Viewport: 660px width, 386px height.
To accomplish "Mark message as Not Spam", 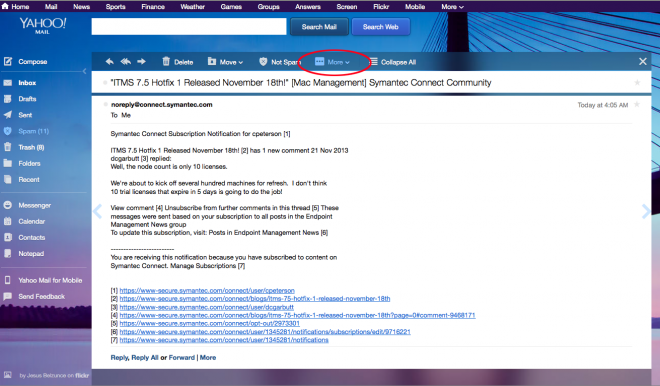I will point(279,62).
